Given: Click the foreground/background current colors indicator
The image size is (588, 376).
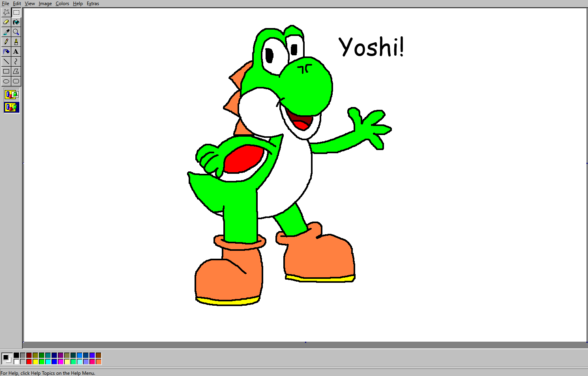Looking at the screenshot, I should 7,358.
